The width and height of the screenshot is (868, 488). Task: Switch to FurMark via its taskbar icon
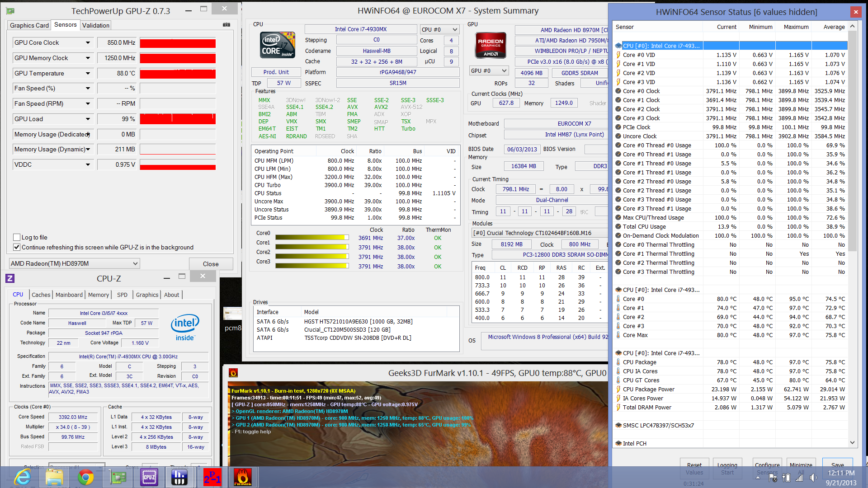pos(243,477)
